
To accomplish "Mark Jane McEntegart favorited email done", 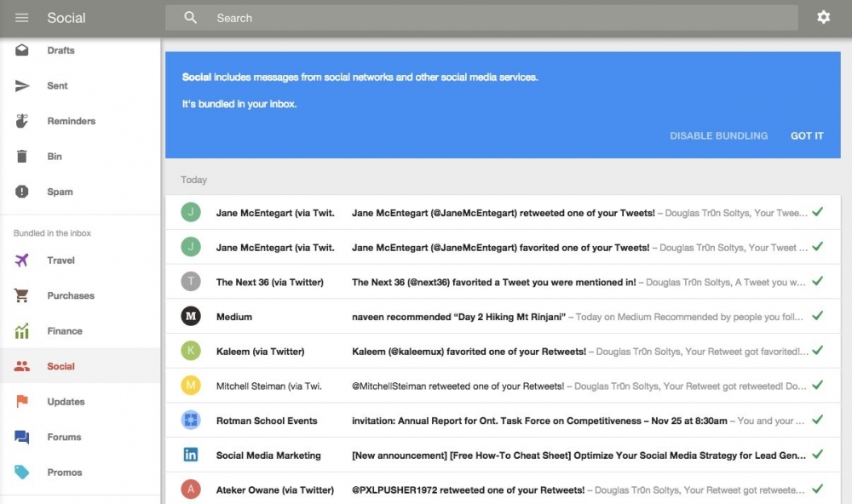I will (x=817, y=247).
